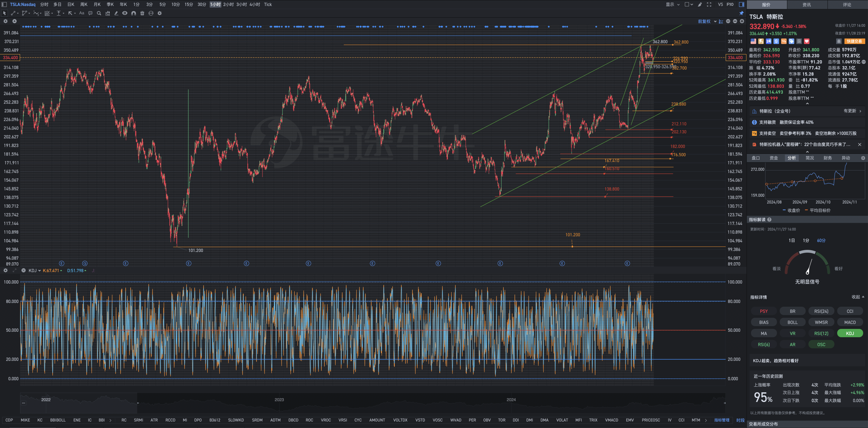Click the 收起 collapse link
Image resolution: width=868 pixels, height=428 pixels.
[x=858, y=297]
